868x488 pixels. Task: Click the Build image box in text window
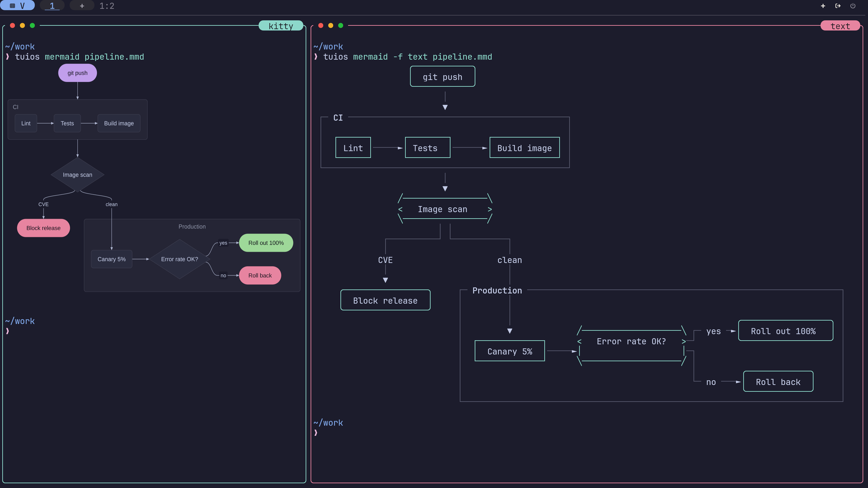pos(524,148)
